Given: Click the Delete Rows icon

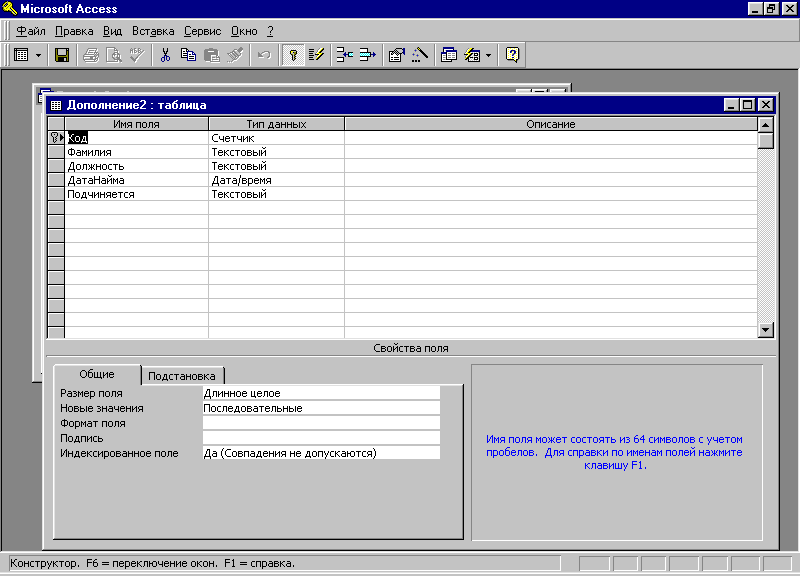Looking at the screenshot, I should [x=367, y=55].
